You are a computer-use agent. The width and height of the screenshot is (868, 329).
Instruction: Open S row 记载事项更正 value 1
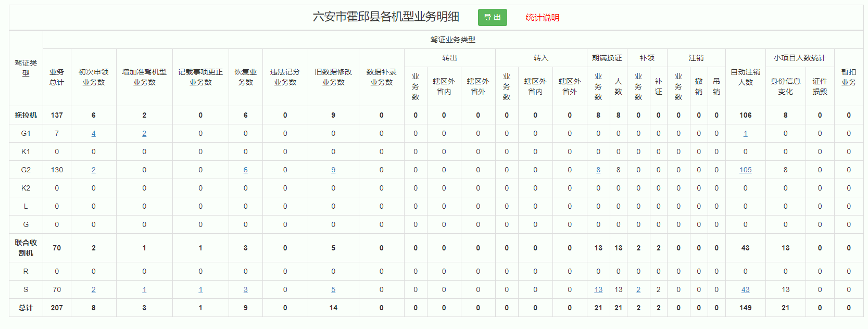pyautogui.click(x=200, y=290)
